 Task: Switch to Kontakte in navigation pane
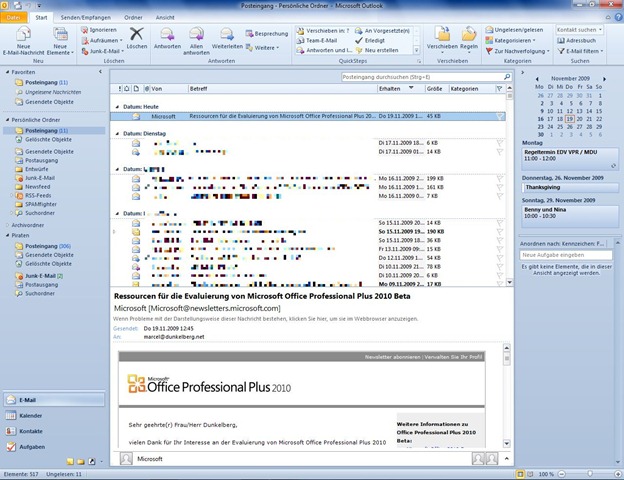[x=55, y=431]
